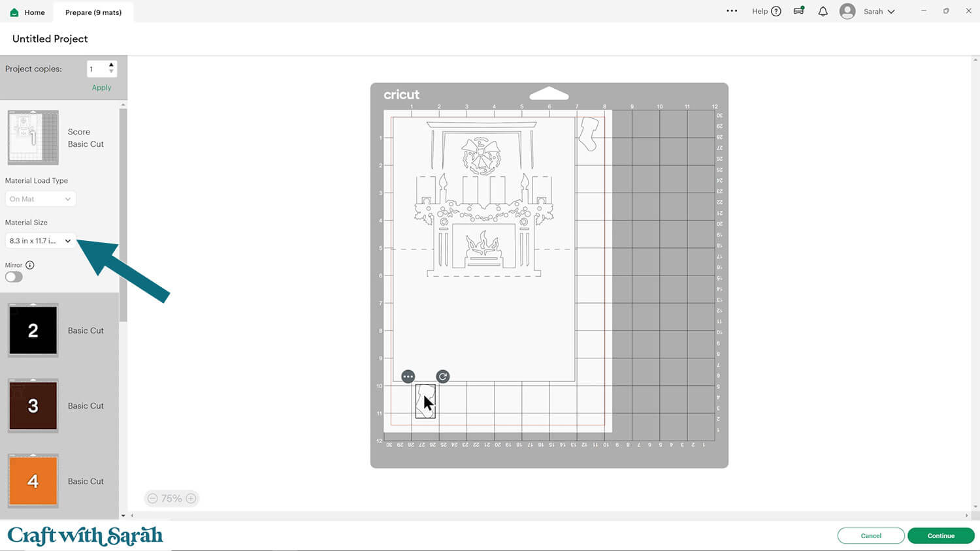This screenshot has height=551, width=980.
Task: Click the Home icon in the top bar
Action: click(14, 12)
